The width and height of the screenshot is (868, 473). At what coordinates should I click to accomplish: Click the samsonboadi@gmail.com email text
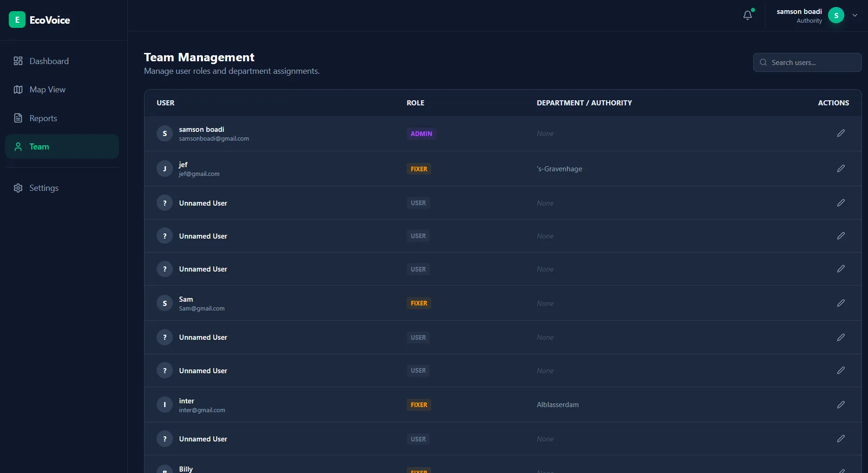pos(214,139)
